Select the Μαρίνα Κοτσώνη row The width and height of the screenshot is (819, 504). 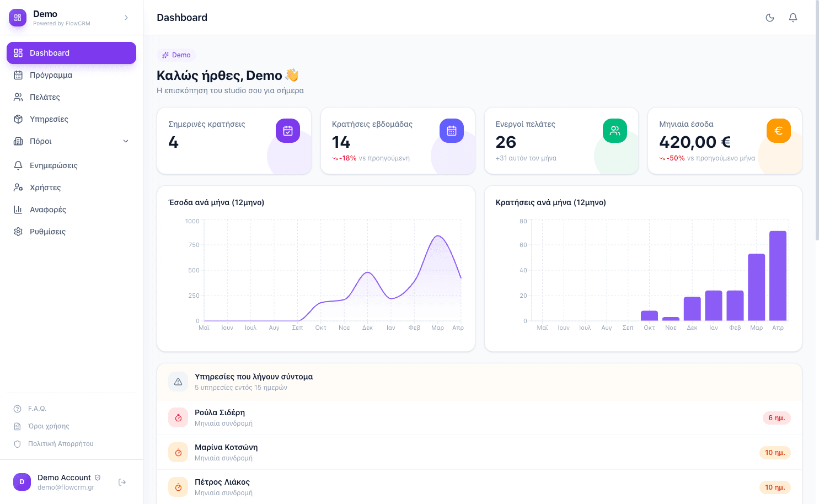pyautogui.click(x=479, y=452)
